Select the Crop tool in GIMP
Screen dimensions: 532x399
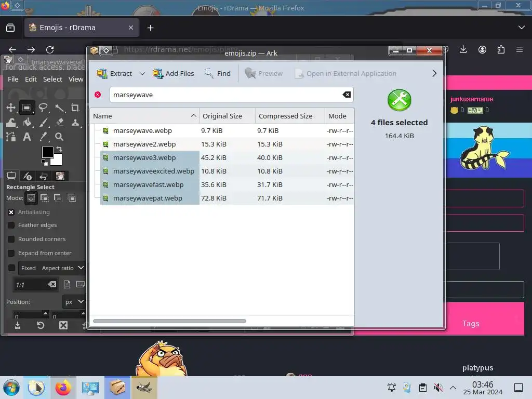[x=75, y=108]
